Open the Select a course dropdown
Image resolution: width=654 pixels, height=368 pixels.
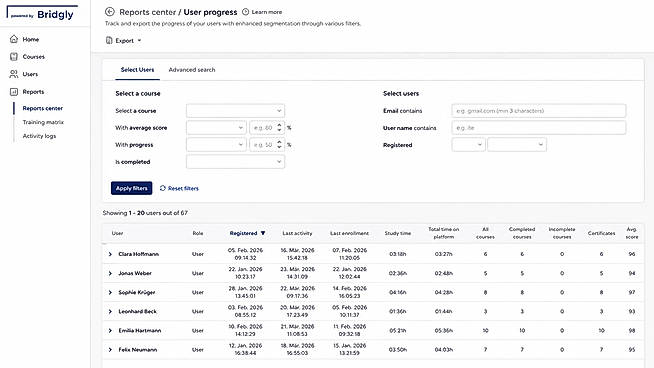(235, 111)
